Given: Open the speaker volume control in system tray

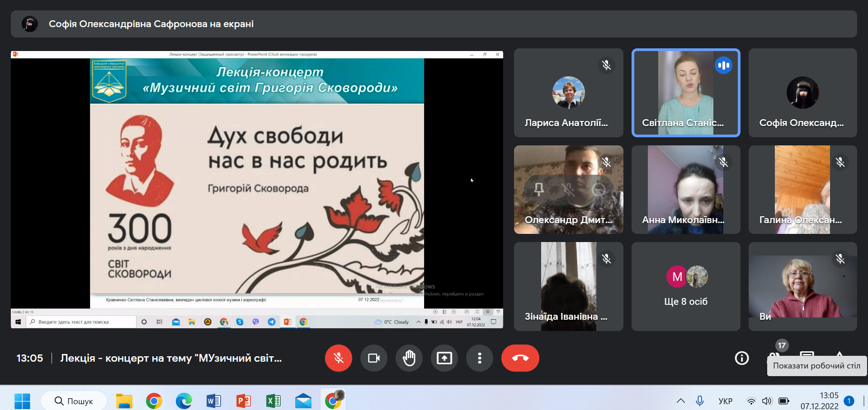Looking at the screenshot, I should tap(767, 401).
